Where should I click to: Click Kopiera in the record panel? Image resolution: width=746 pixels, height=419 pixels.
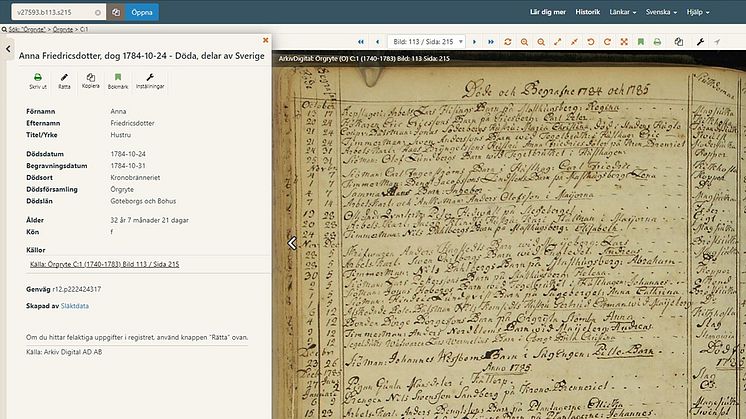point(90,81)
